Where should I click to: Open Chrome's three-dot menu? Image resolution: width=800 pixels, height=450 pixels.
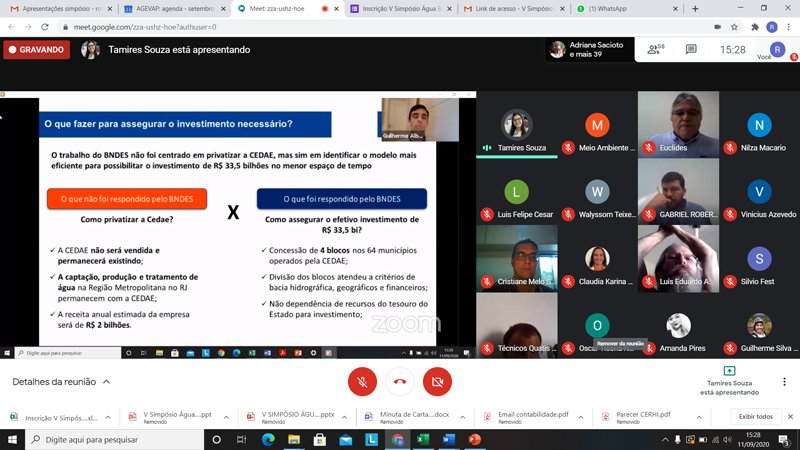[x=789, y=27]
